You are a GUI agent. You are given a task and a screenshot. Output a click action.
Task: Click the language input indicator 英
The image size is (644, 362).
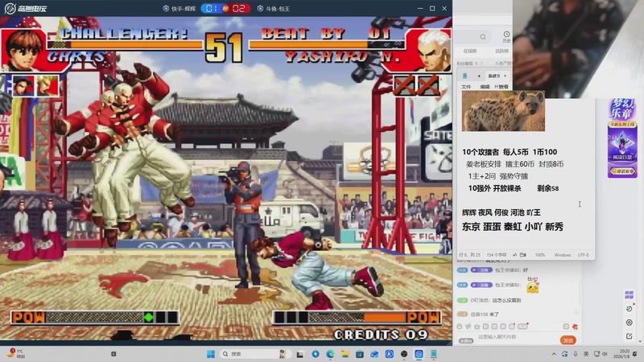[x=586, y=354]
